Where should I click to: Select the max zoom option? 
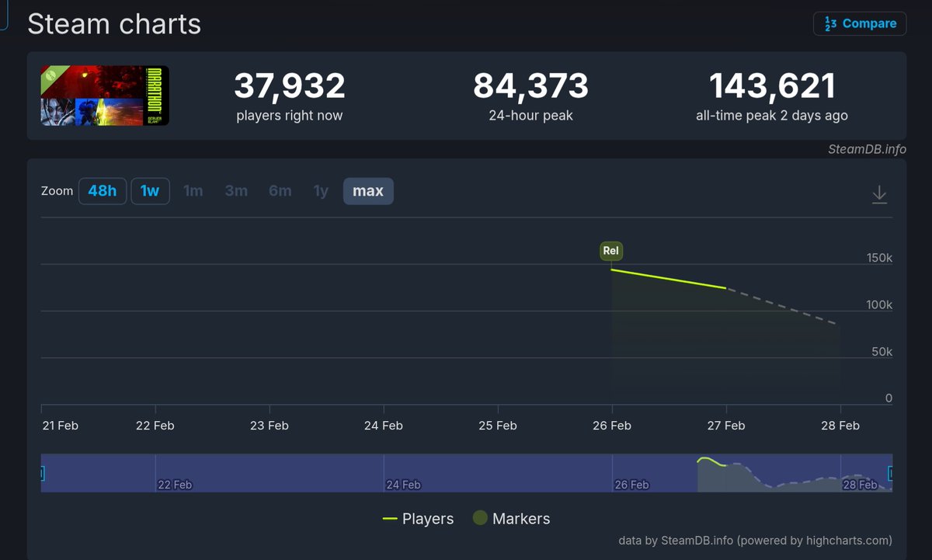(368, 191)
